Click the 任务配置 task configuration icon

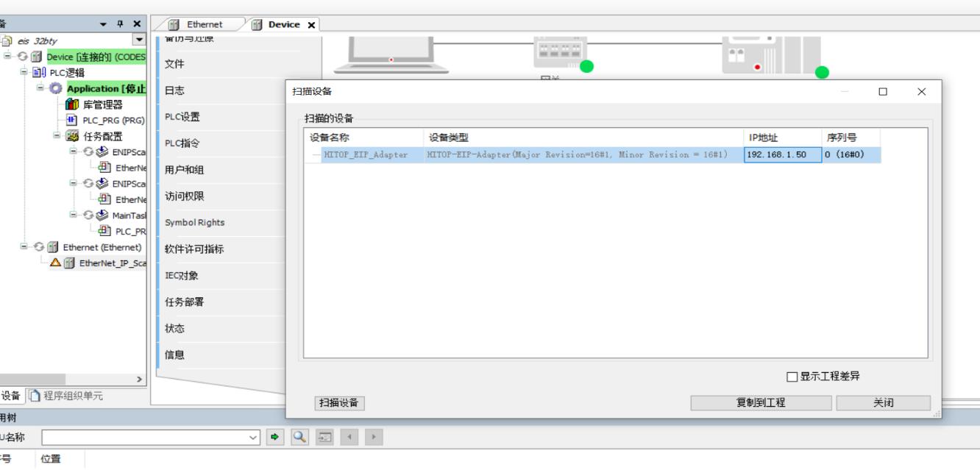point(72,136)
